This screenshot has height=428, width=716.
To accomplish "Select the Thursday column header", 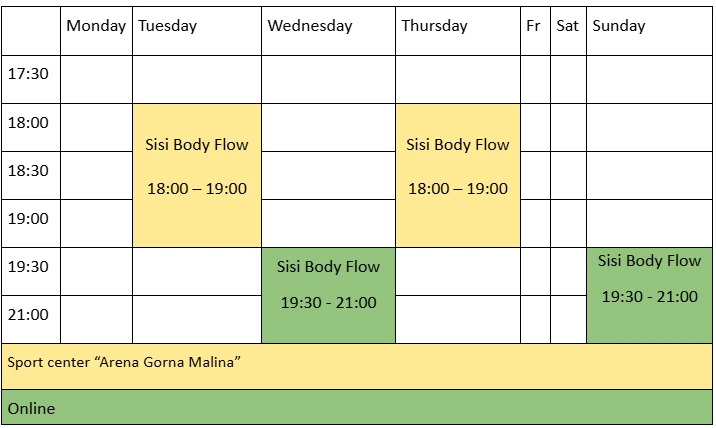I will click(434, 27).
